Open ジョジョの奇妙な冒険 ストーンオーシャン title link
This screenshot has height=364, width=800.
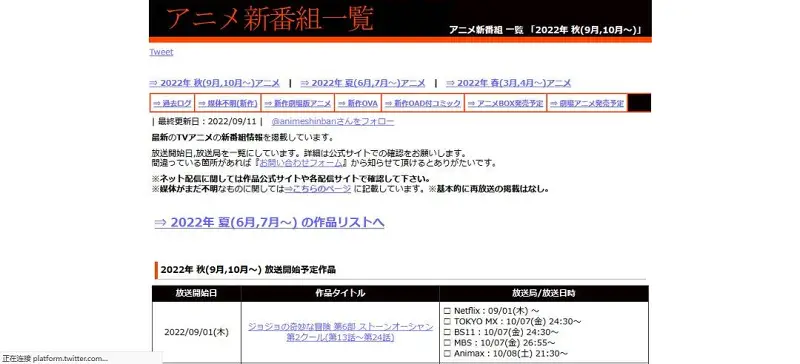340,332
